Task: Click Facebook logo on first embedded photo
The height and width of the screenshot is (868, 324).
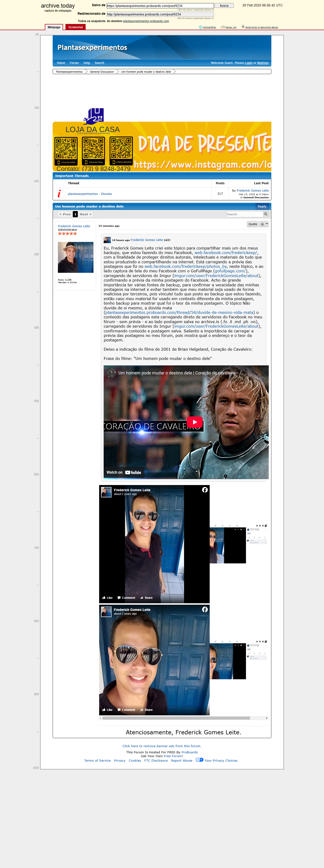Action: 205,490
